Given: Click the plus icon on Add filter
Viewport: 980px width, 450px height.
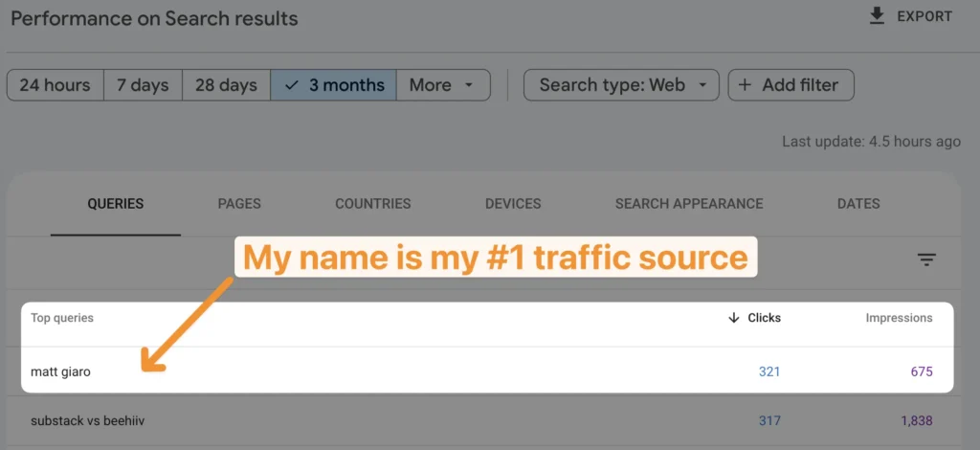Looking at the screenshot, I should tap(744, 85).
